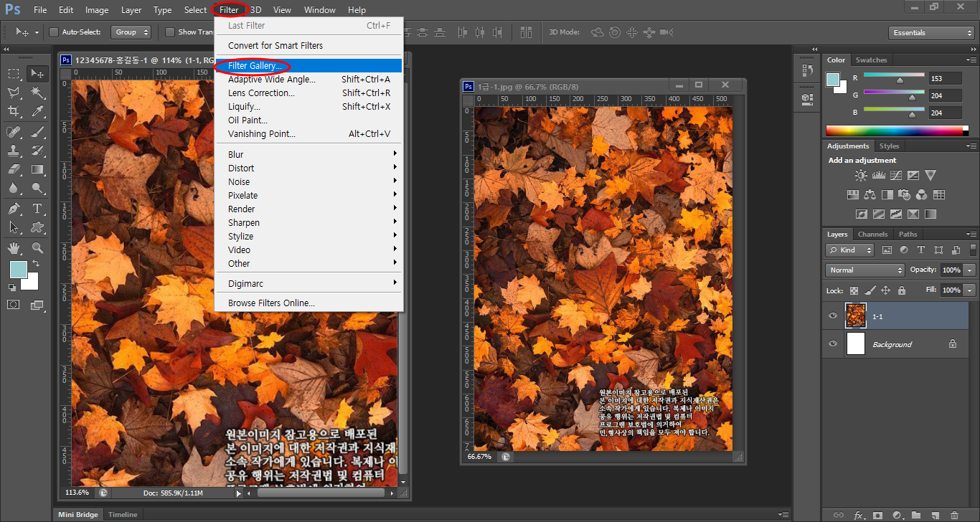Screen dimensions: 980x522
Task: Toggle Lock position
Action: [885, 290]
